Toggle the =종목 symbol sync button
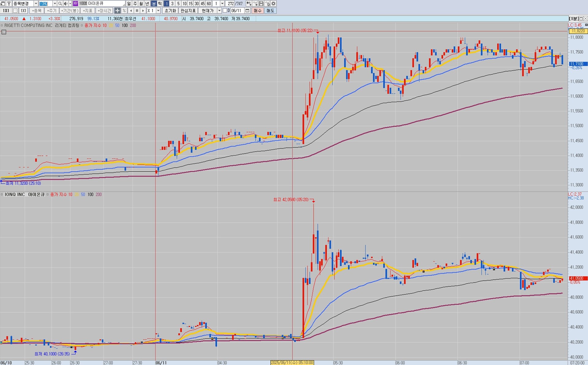This screenshot has height=365, width=588. coord(37,10)
